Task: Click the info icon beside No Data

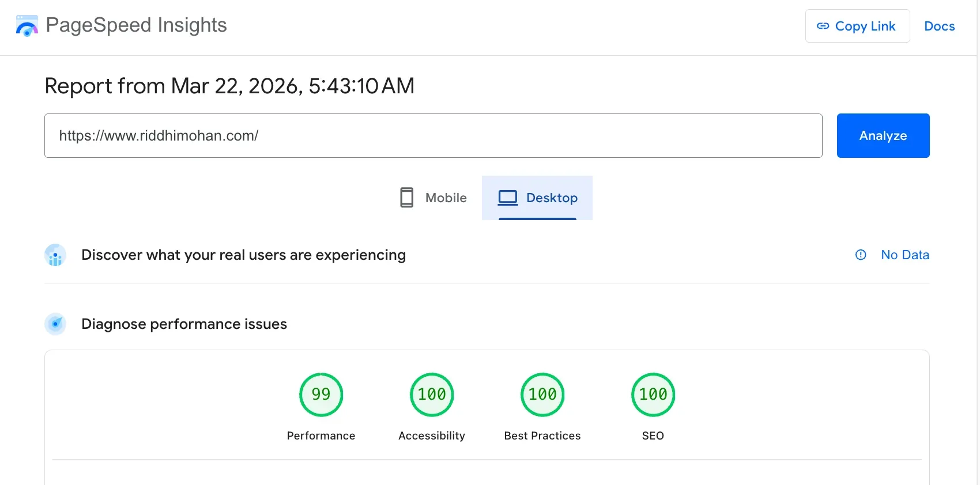Action: (860, 255)
